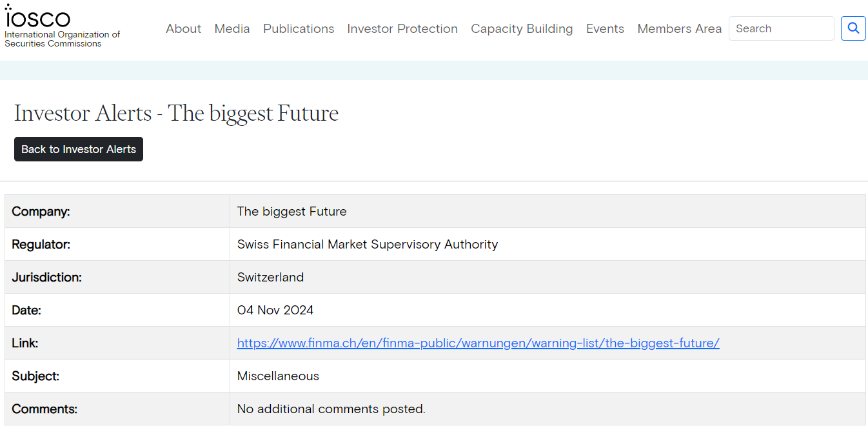
Task: Open the Members Area link
Action: pyautogui.click(x=679, y=29)
